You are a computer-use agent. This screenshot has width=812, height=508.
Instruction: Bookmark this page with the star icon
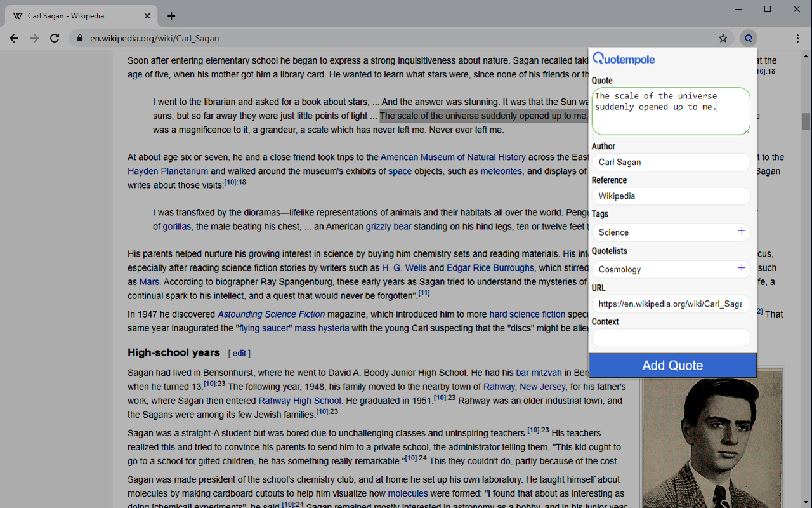click(x=723, y=38)
